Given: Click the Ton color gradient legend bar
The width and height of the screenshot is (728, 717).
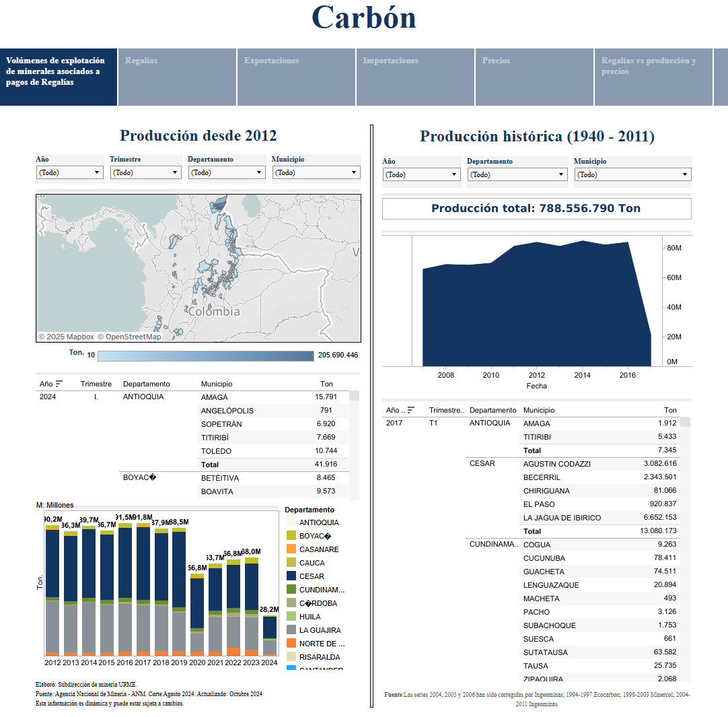Looking at the screenshot, I should (x=206, y=355).
